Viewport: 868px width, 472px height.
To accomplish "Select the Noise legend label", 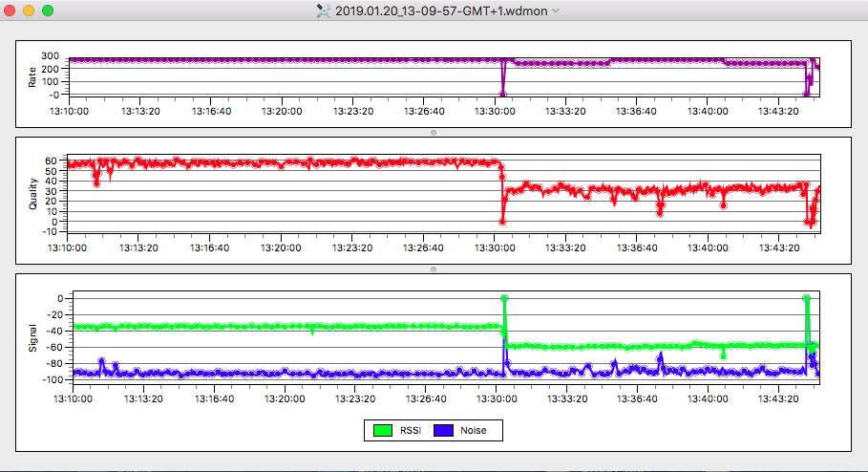I will [x=474, y=431].
